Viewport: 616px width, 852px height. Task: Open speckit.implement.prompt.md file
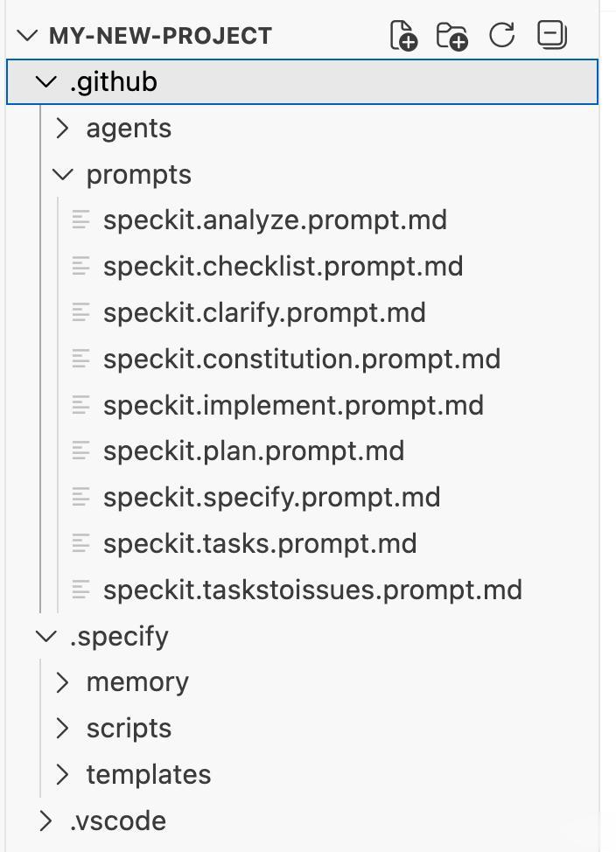pos(293,405)
